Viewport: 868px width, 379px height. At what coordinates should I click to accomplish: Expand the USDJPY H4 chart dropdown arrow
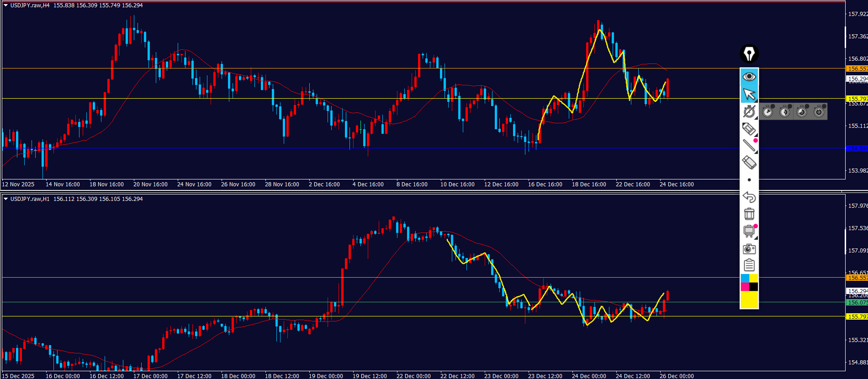[5, 5]
